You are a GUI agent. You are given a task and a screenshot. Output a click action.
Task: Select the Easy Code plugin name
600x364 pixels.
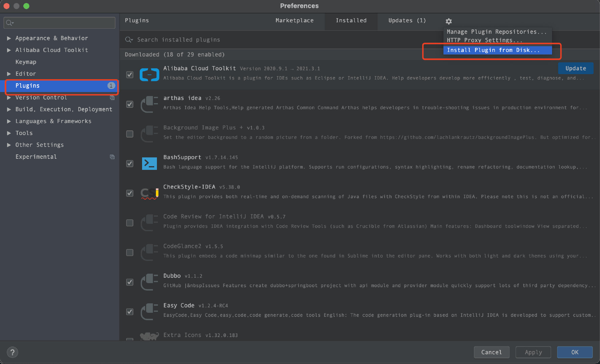179,306
